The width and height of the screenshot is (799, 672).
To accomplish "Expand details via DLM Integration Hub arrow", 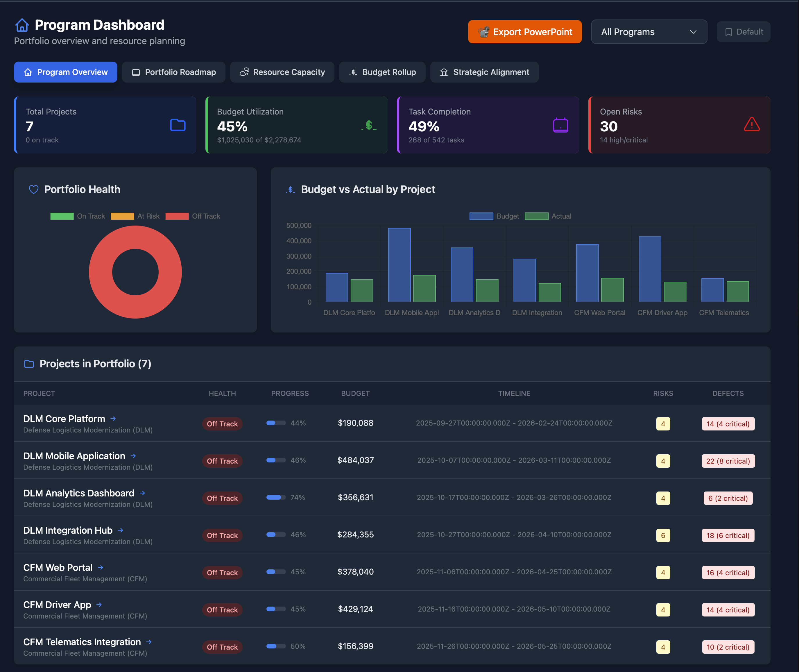I will click(120, 530).
